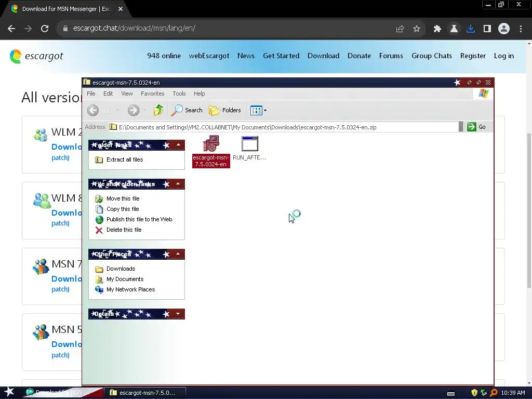Click the share page icon in the address bar
532x399 pixels.
pyautogui.click(x=400, y=29)
